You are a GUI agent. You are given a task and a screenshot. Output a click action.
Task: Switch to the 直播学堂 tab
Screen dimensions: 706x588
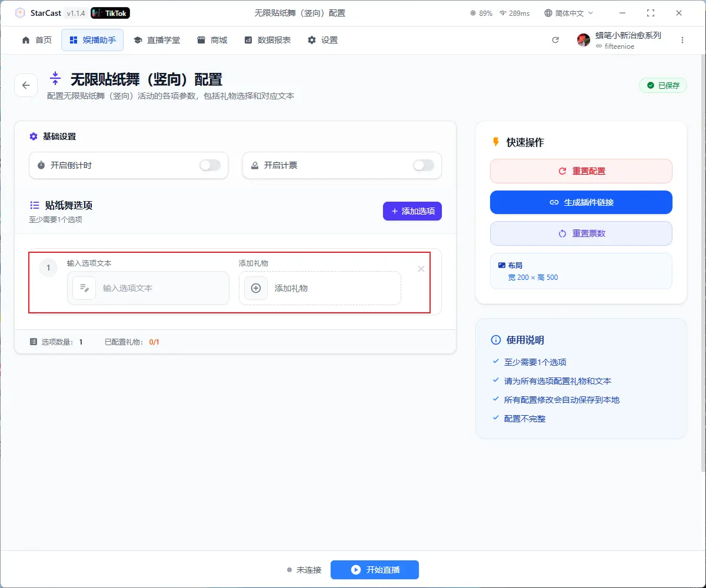(x=156, y=40)
